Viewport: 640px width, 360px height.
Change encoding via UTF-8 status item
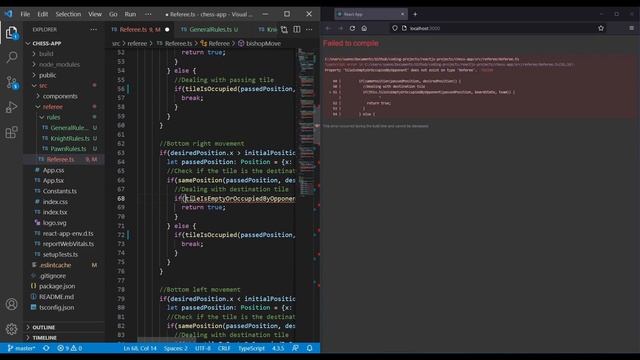point(203,348)
